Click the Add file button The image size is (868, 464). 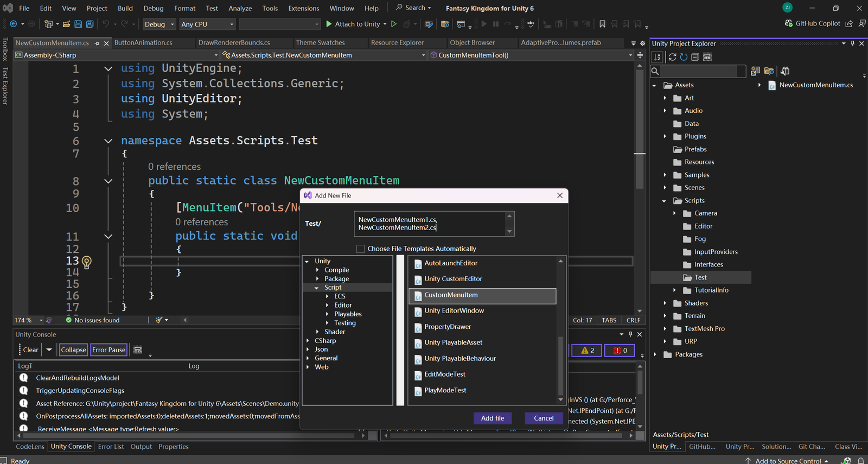(x=492, y=418)
